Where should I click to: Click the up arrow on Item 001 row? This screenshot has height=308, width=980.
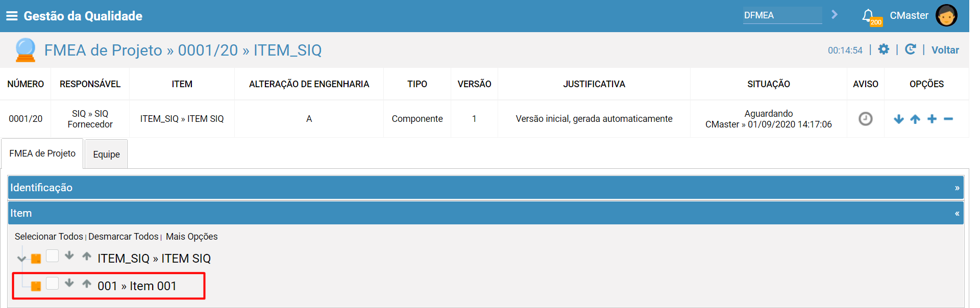87,283
